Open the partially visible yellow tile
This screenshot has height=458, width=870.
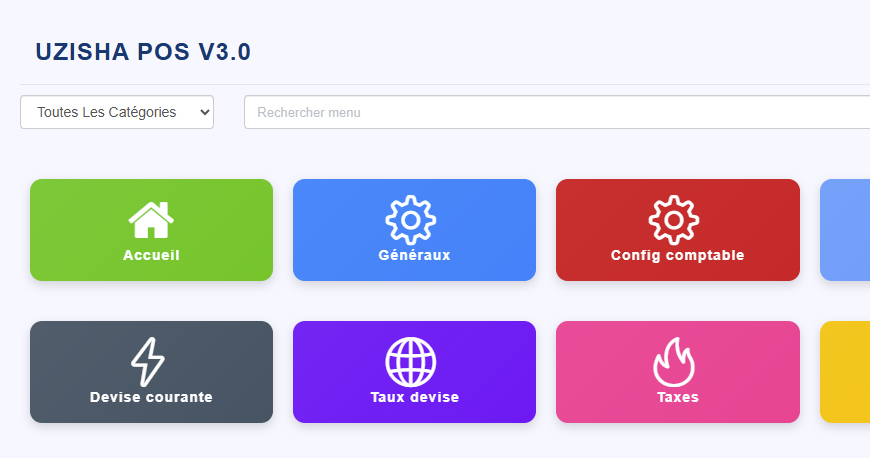click(x=846, y=372)
